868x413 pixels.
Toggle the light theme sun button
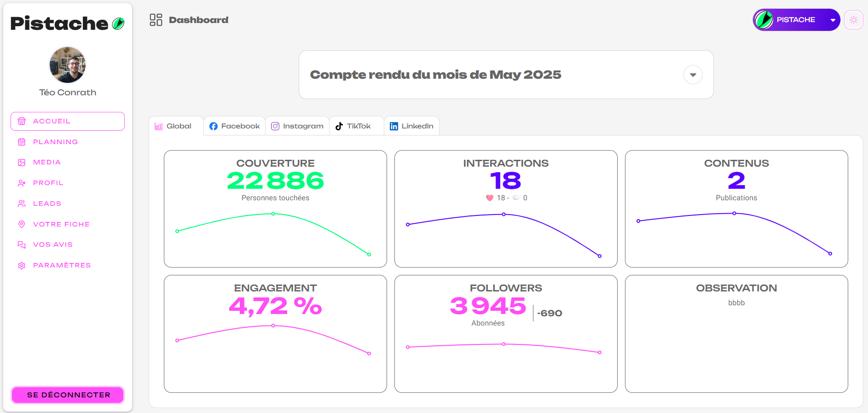point(854,19)
